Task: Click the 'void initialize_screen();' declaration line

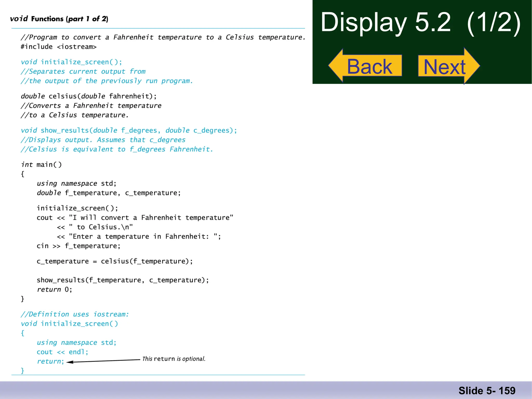Action: click(71, 62)
